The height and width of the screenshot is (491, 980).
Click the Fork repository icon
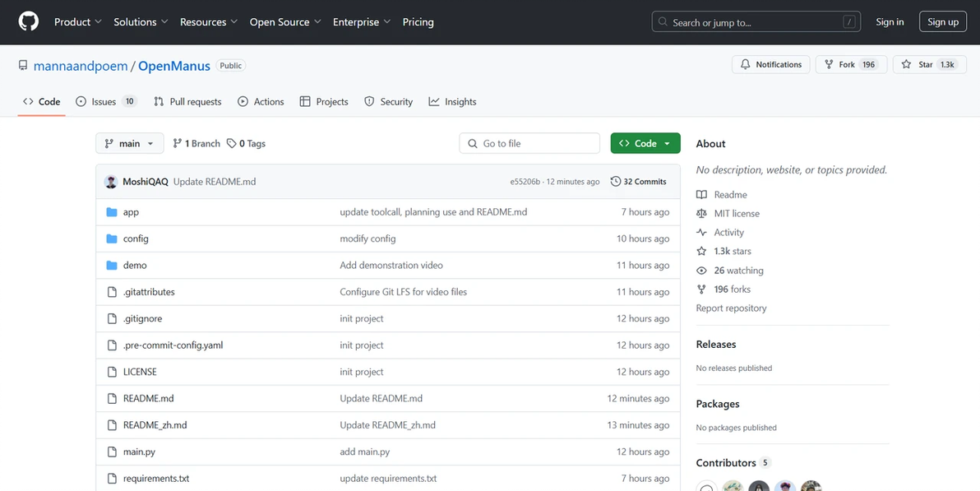[x=829, y=64]
